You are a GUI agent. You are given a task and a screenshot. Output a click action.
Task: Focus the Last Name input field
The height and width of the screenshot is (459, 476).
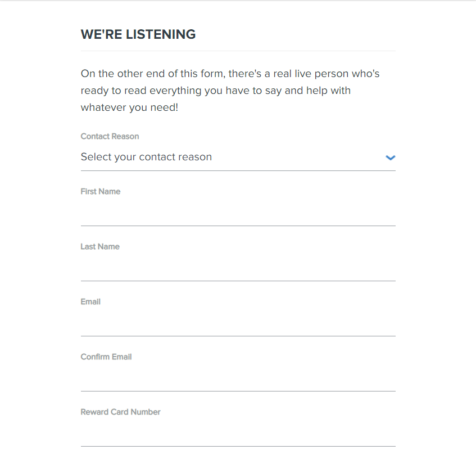click(238, 268)
